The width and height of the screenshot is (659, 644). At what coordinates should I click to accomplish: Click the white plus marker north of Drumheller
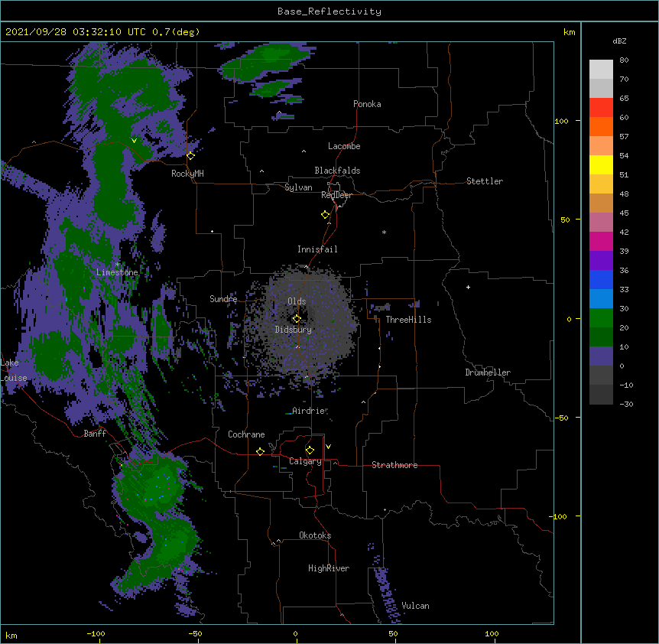pos(468,287)
